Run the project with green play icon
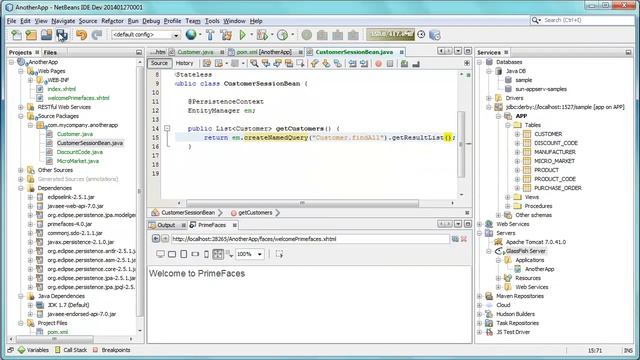Image resolution: width=640 pixels, height=360 pixels. click(x=242, y=35)
